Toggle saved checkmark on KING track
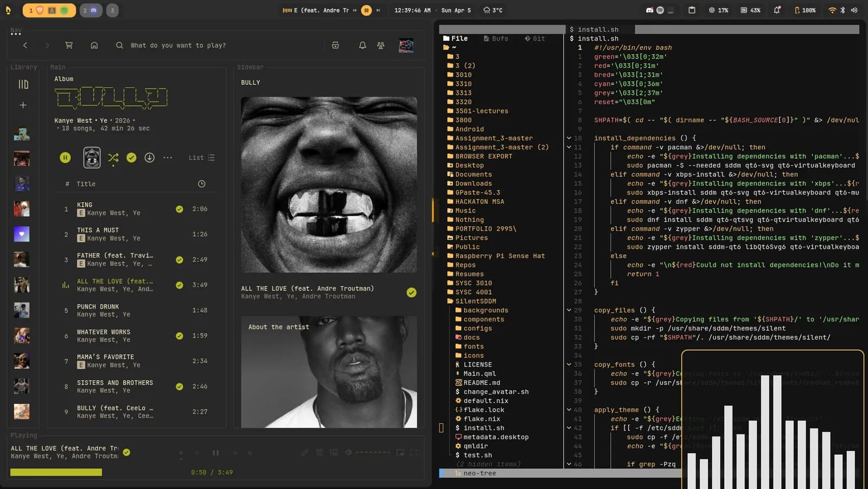Screen dimensions: 868x489 coord(180,209)
